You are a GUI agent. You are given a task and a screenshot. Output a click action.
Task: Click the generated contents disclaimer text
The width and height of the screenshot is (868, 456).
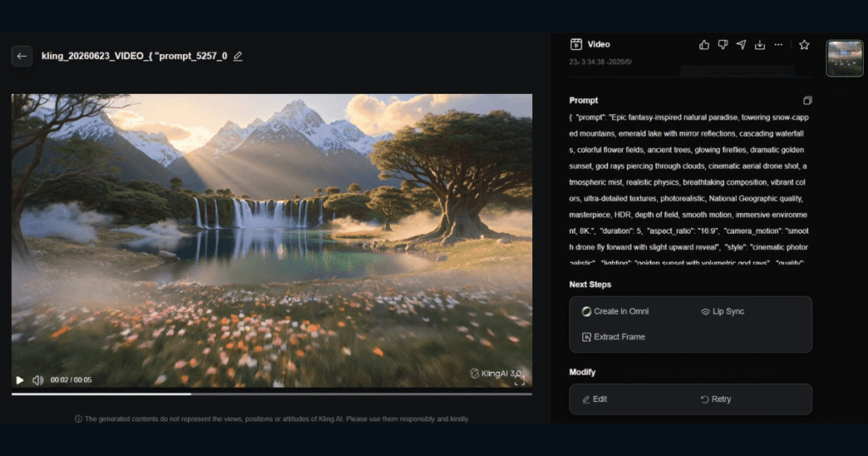point(272,419)
